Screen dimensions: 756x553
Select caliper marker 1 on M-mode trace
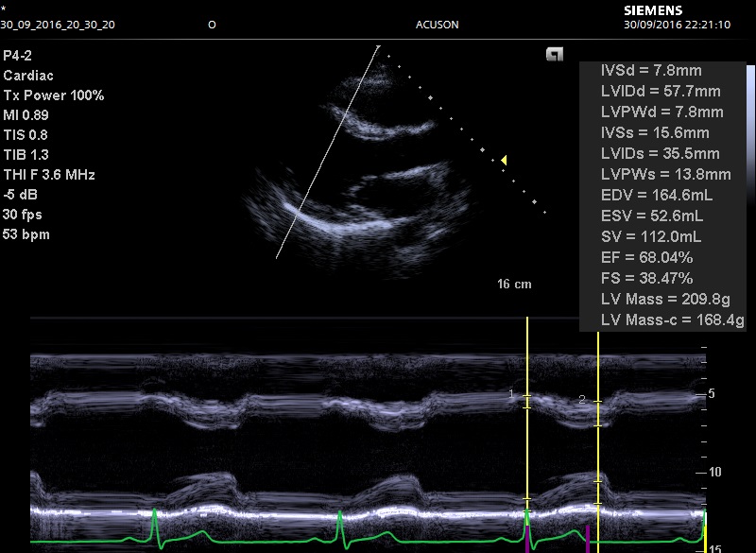pyautogui.click(x=512, y=393)
